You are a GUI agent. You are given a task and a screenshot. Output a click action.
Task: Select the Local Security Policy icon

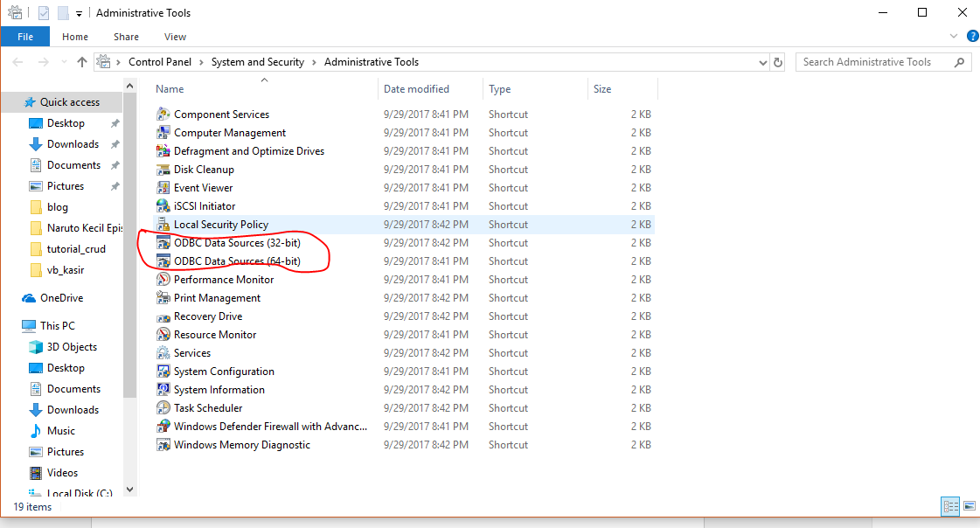click(x=163, y=225)
